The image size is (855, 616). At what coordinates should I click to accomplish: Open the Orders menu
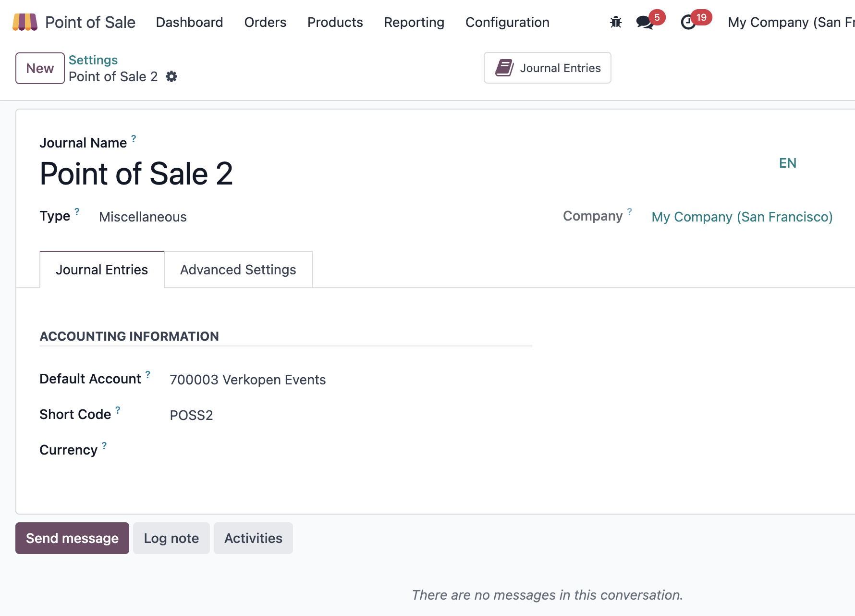[265, 22]
